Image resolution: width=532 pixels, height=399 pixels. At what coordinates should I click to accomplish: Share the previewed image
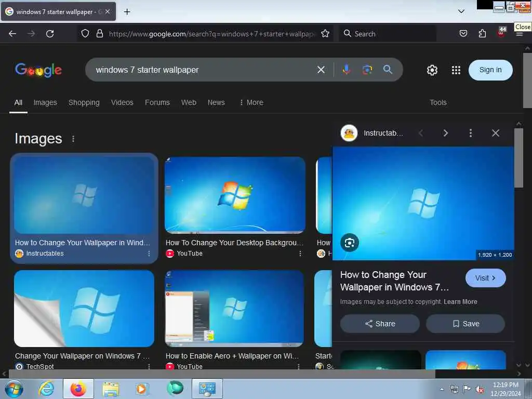(x=380, y=324)
